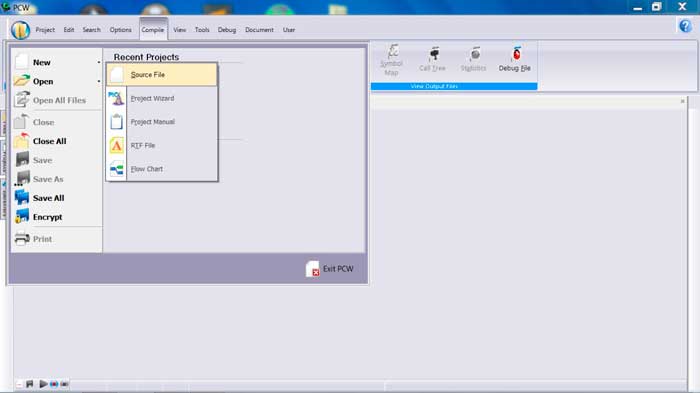Click the Flow Chart diagram icon
This screenshot has width=700, height=393.
[x=117, y=169]
